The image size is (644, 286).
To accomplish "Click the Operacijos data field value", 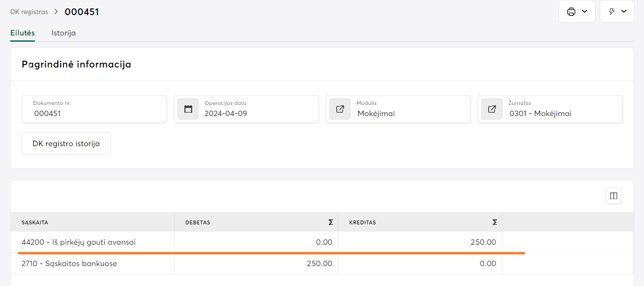I will (226, 114).
